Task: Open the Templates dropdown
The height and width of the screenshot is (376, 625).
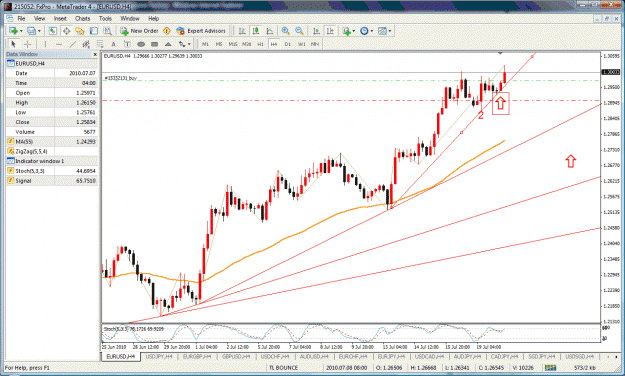Action: click(384, 31)
